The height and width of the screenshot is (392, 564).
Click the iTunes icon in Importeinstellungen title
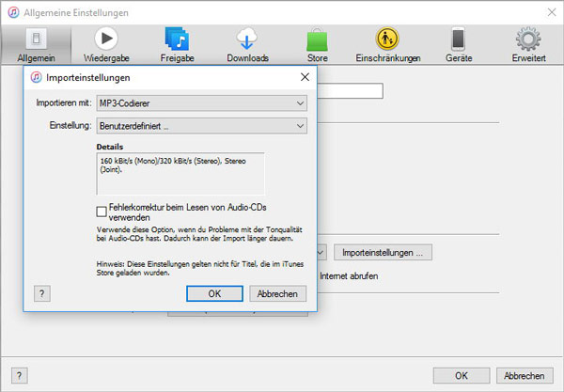(36, 77)
